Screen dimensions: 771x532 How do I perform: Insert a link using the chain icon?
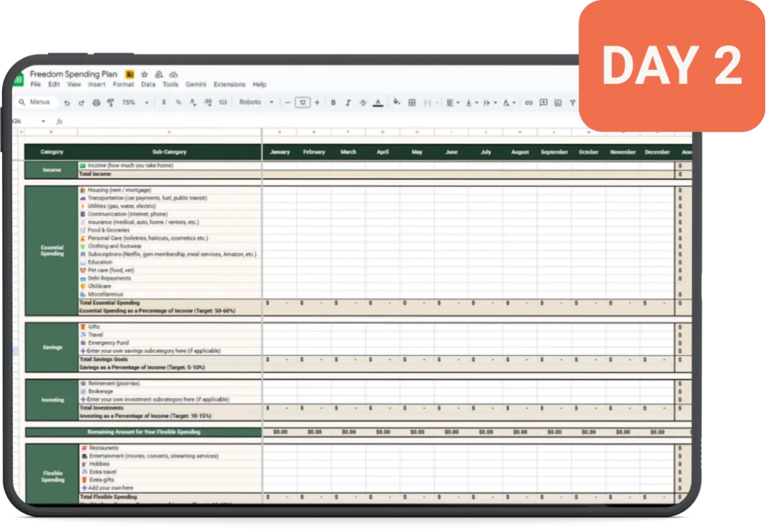pos(529,102)
